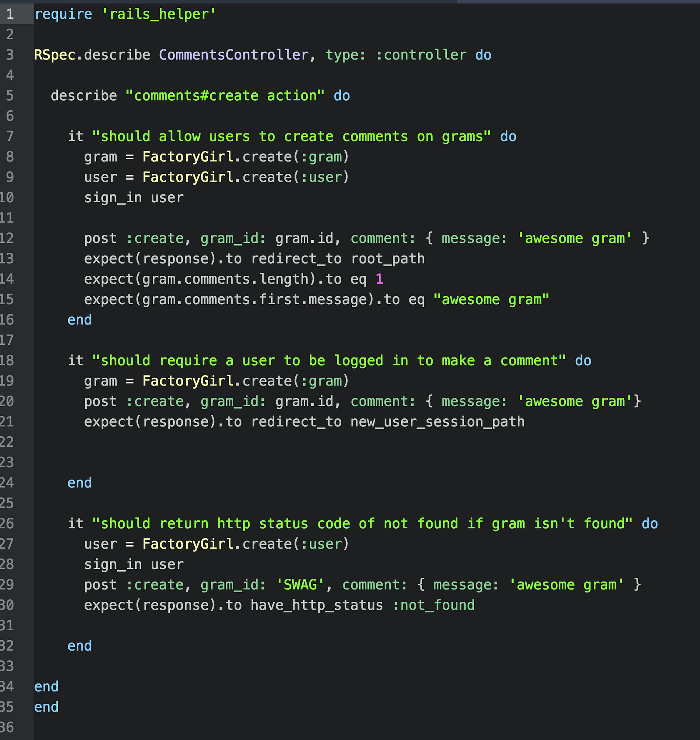Click the 'message:' key on line 29
Viewport: 700px width, 740px height.
coord(466,585)
